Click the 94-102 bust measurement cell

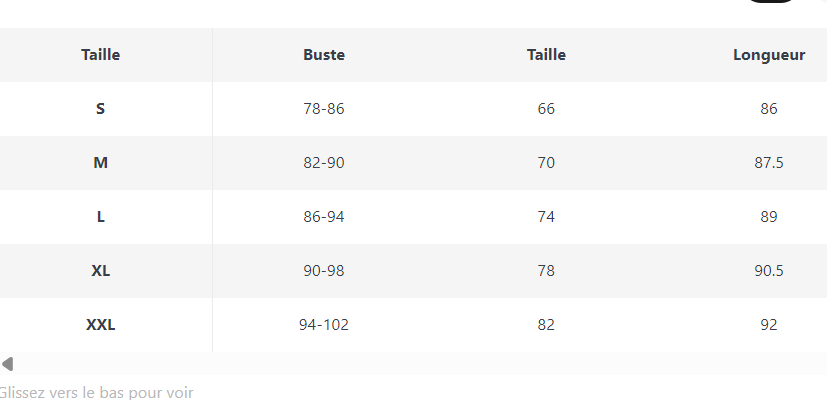tap(324, 325)
